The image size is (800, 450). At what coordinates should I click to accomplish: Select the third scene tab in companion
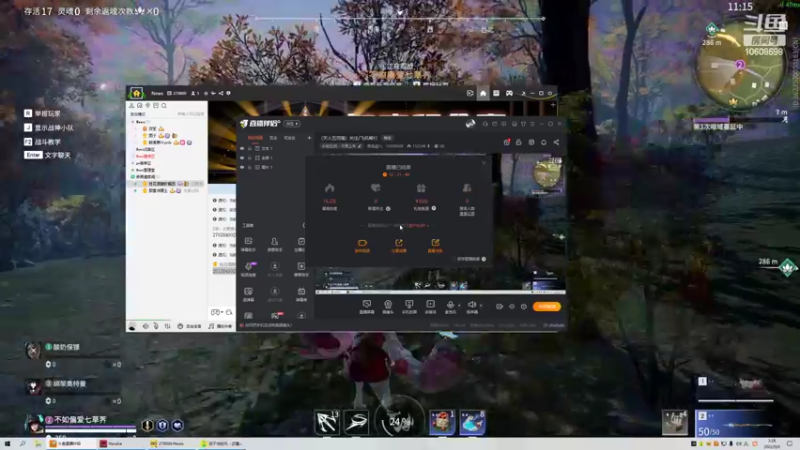[x=289, y=138]
